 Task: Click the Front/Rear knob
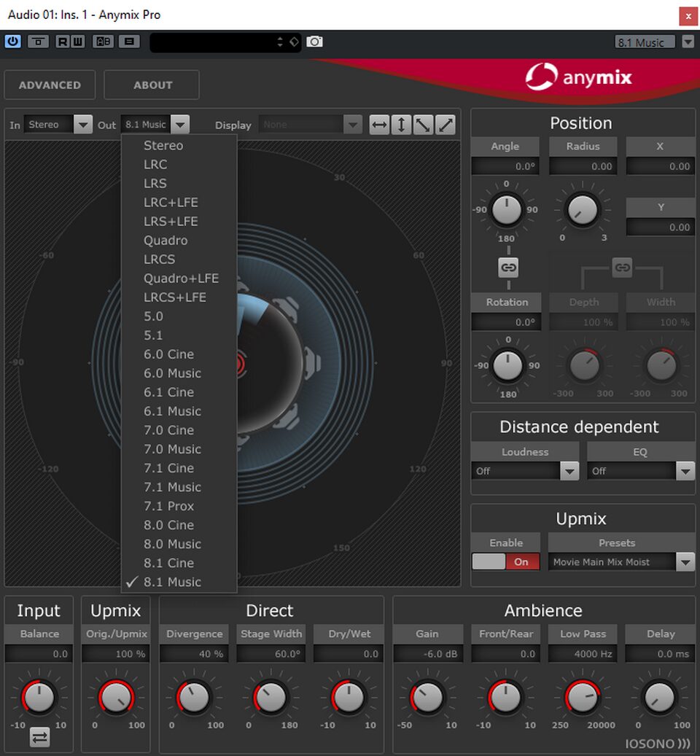505,697
